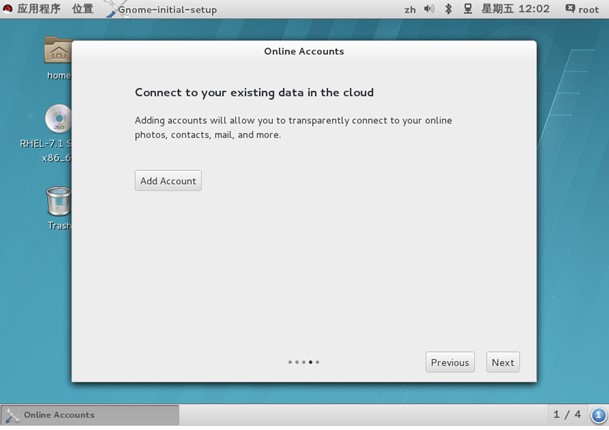Click the Add Account button
Image resolution: width=609 pixels, height=430 pixels.
[168, 181]
